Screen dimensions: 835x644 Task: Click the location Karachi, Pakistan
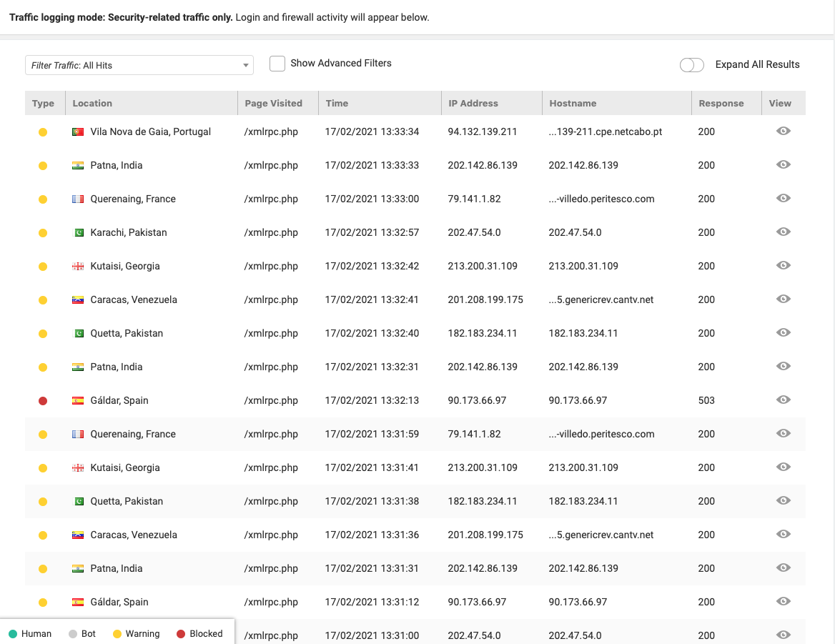point(129,232)
